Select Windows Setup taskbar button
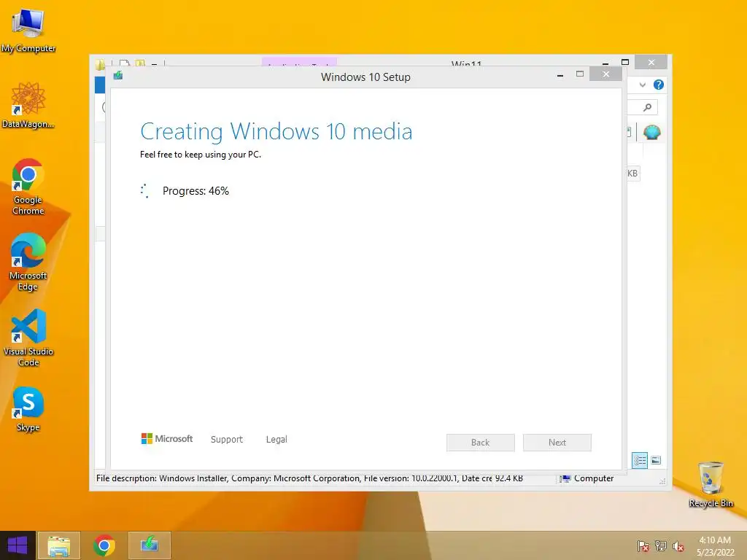 149,545
